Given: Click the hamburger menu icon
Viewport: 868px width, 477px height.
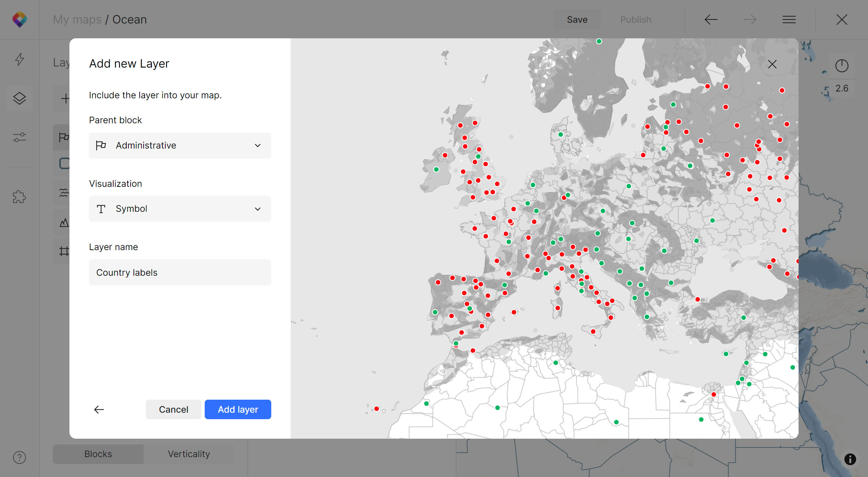Looking at the screenshot, I should (789, 20).
